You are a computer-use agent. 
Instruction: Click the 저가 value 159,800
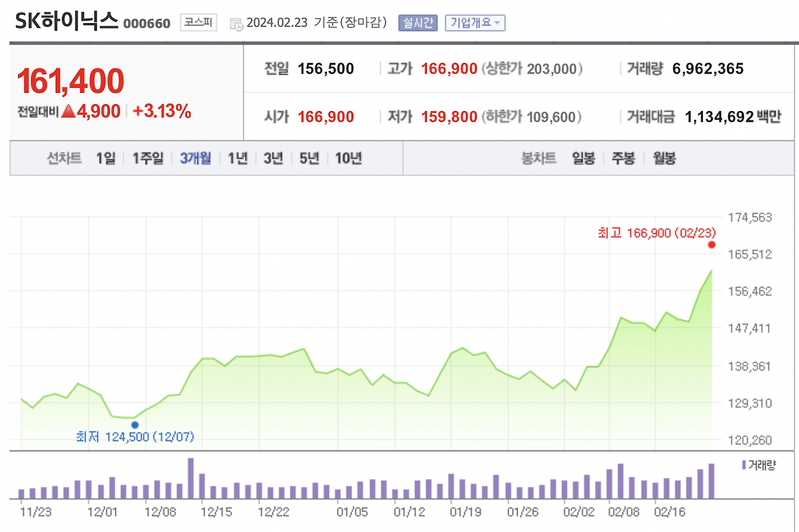449,117
